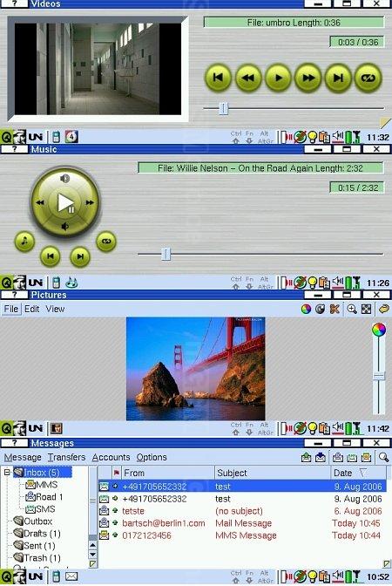This screenshot has width=392, height=586.
Task: Click folder list scroll down arrow
Action: click(x=92, y=555)
